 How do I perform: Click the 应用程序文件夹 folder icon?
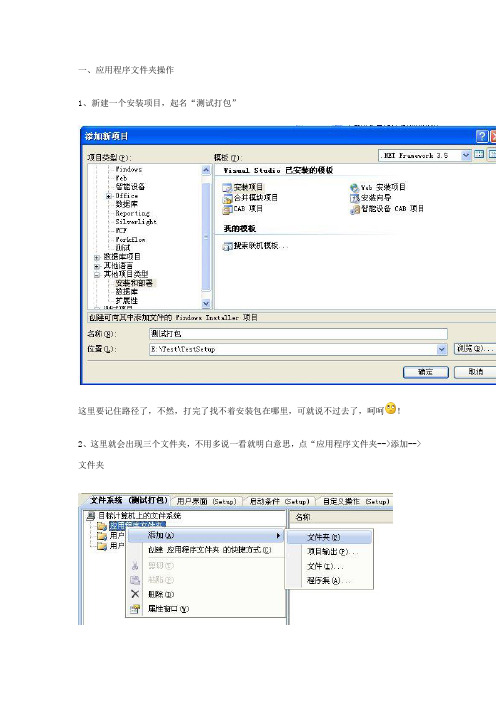pos(102,526)
